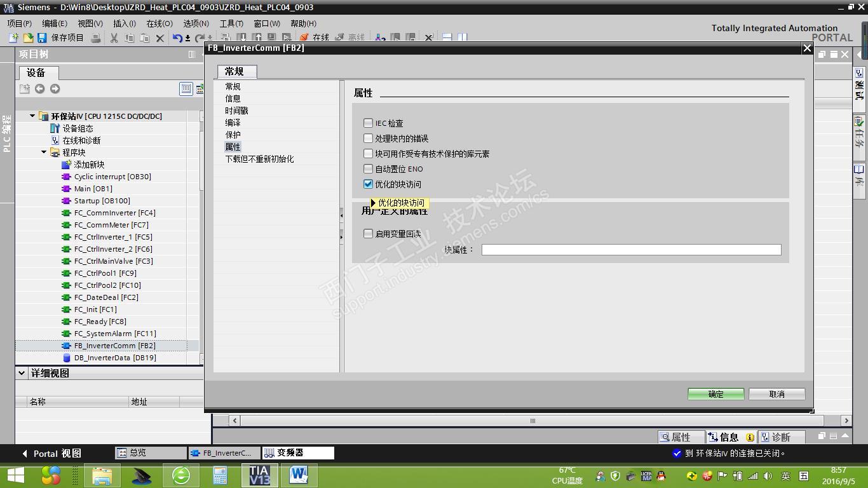Select Cyclic interrupt [OB30] block

coord(112,177)
